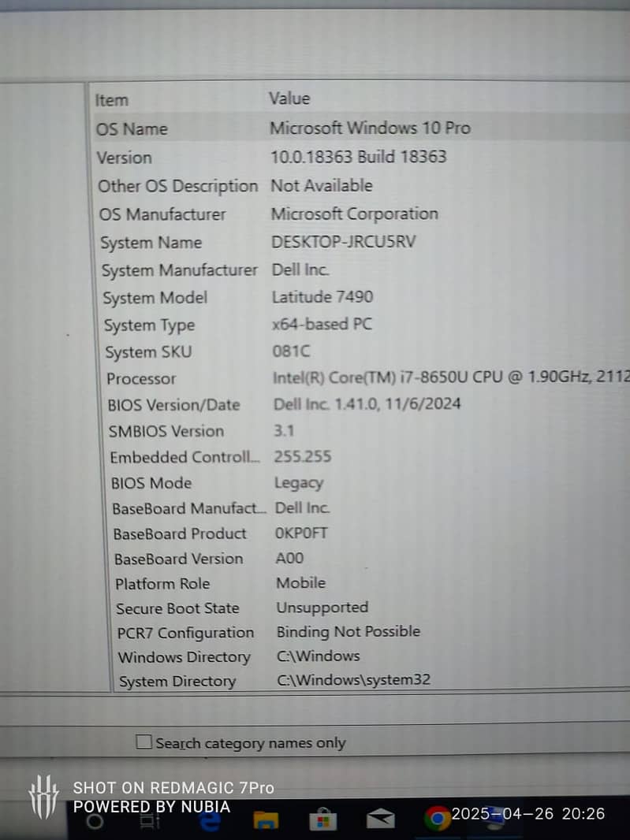Select the 'System Name' item
Image resolution: width=630 pixels, height=840 pixels.
(151, 243)
